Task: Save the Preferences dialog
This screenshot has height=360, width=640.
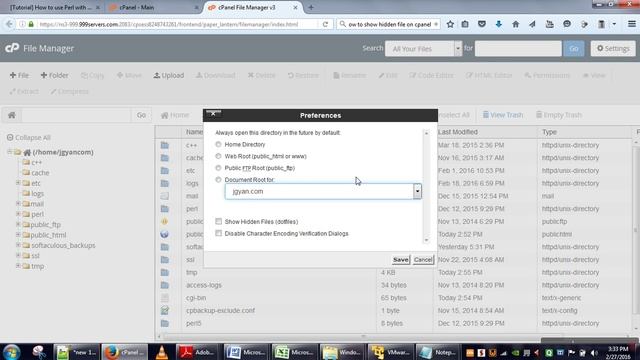Action: click(x=400, y=260)
